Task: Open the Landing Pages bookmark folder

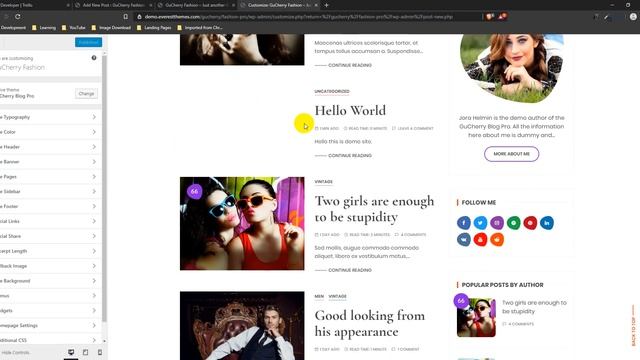Action: [x=154, y=28]
